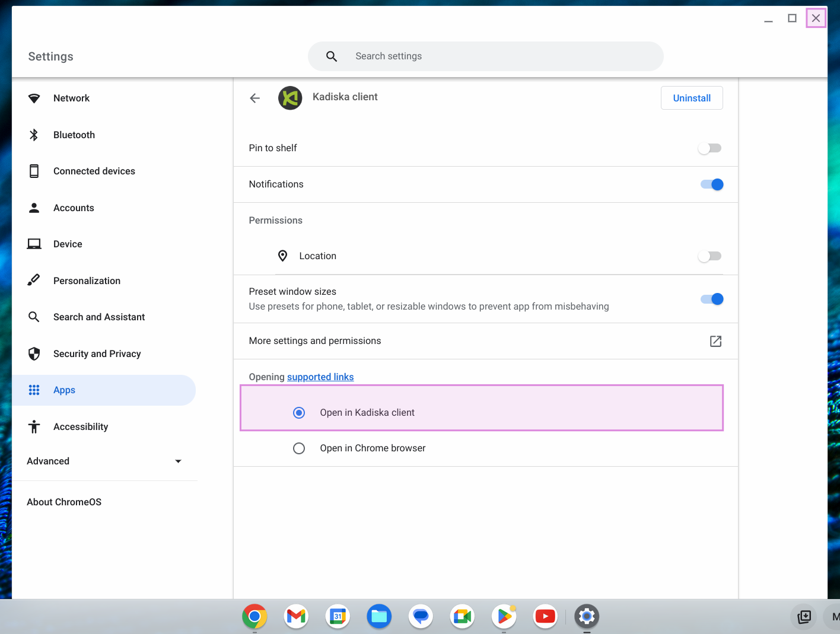Select Open in Kadiska client radio button
840x634 pixels.
tap(299, 413)
